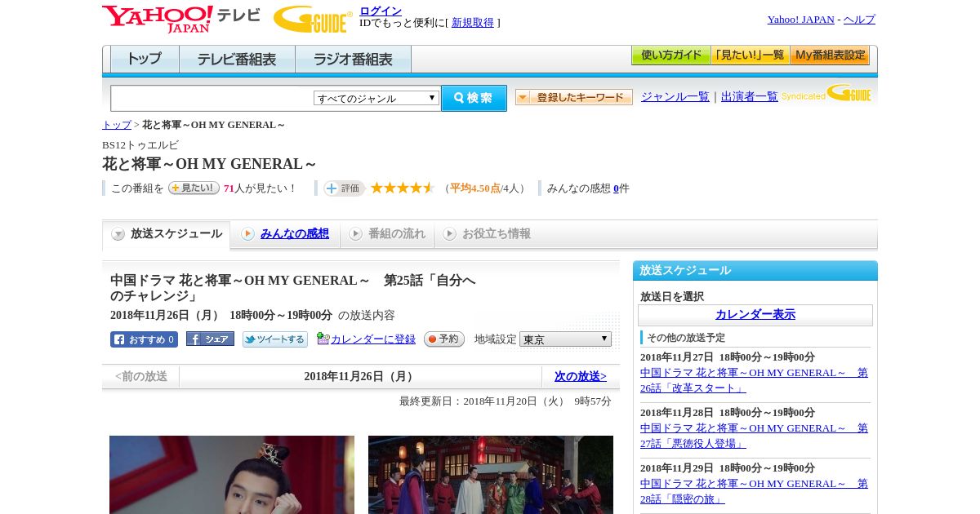
Task: Expand the 地域設定 東京 dropdown
Action: (x=565, y=339)
